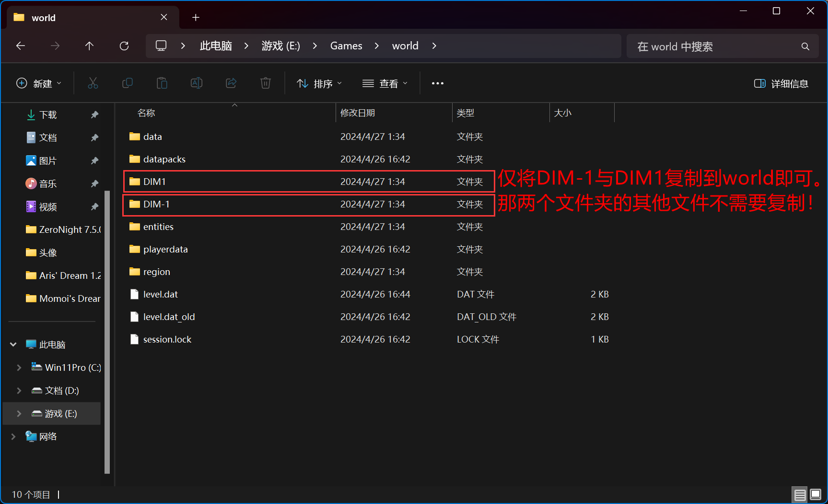Open the 排序 sort dropdown
This screenshot has height=504, width=828.
[x=319, y=84]
